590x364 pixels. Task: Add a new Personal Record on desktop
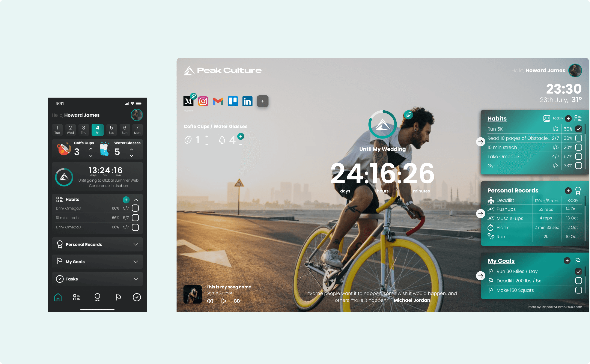(568, 191)
